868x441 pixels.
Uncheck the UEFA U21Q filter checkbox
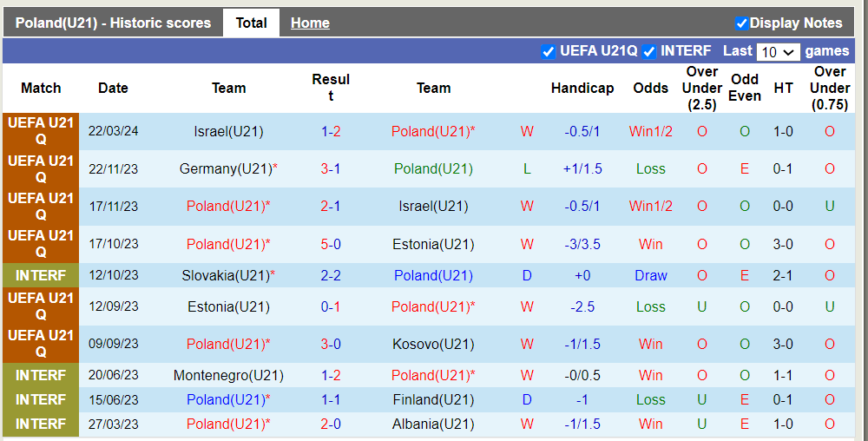point(549,51)
